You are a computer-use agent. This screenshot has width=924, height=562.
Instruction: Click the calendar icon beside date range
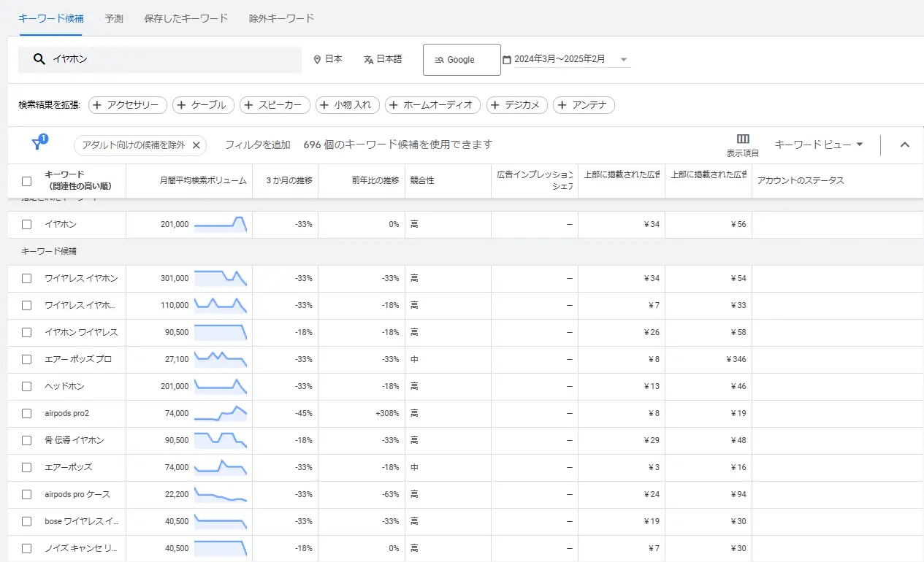point(507,59)
